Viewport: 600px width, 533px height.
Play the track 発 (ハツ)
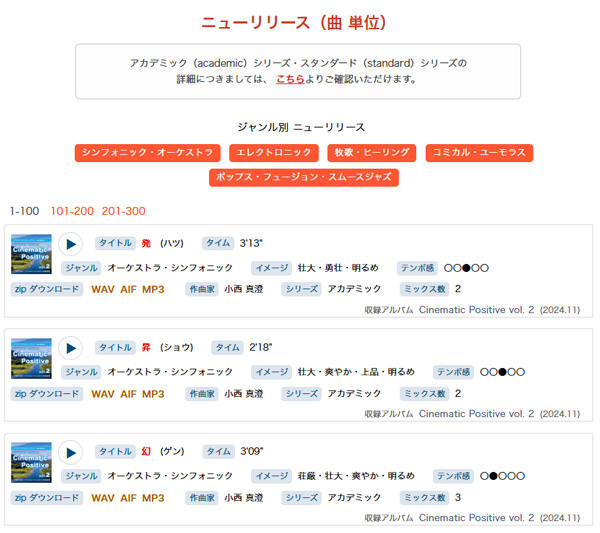[70, 244]
